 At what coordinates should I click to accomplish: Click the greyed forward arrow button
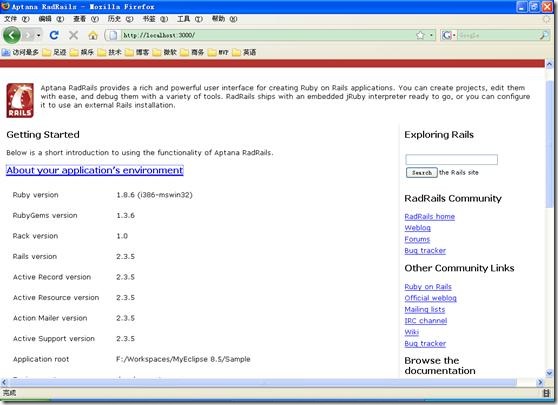click(x=28, y=35)
